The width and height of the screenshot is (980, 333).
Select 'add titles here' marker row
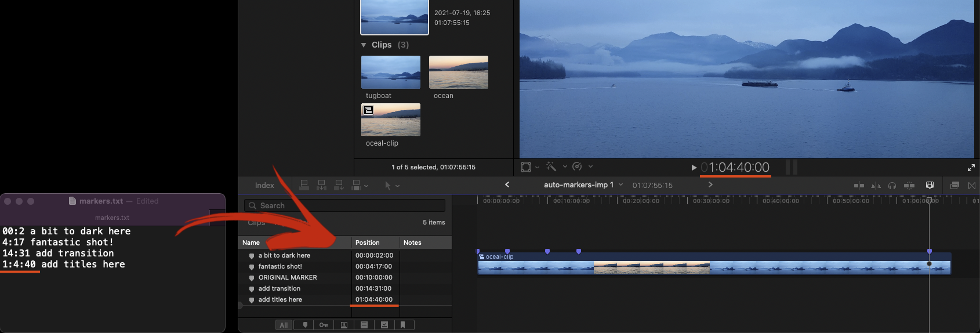[345, 299]
